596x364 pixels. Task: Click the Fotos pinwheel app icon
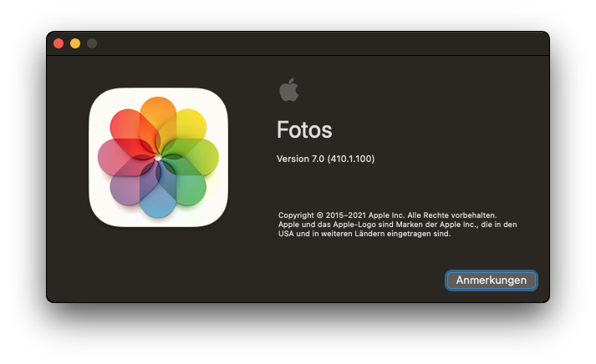click(159, 157)
